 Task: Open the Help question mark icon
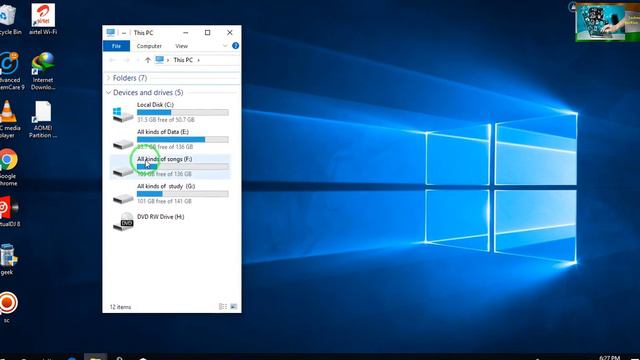pos(236,46)
